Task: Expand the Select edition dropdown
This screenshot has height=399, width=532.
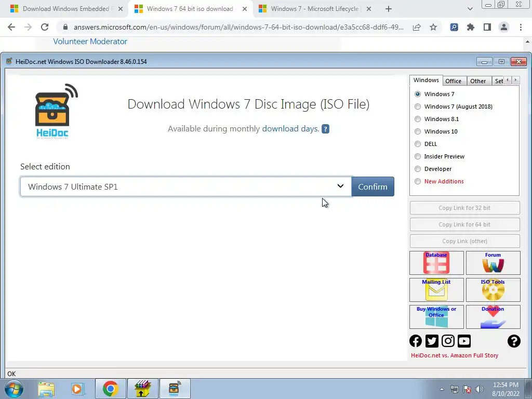Action: pyautogui.click(x=186, y=187)
